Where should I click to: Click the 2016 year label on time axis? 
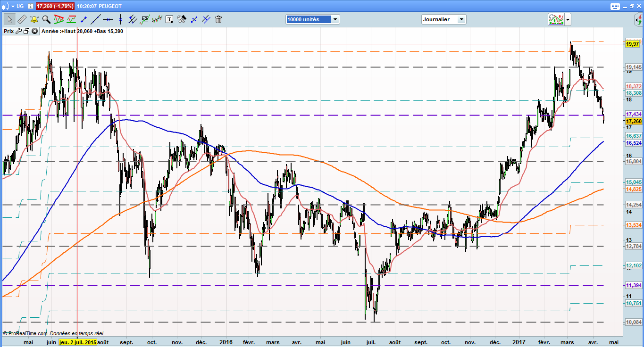tap(226, 342)
